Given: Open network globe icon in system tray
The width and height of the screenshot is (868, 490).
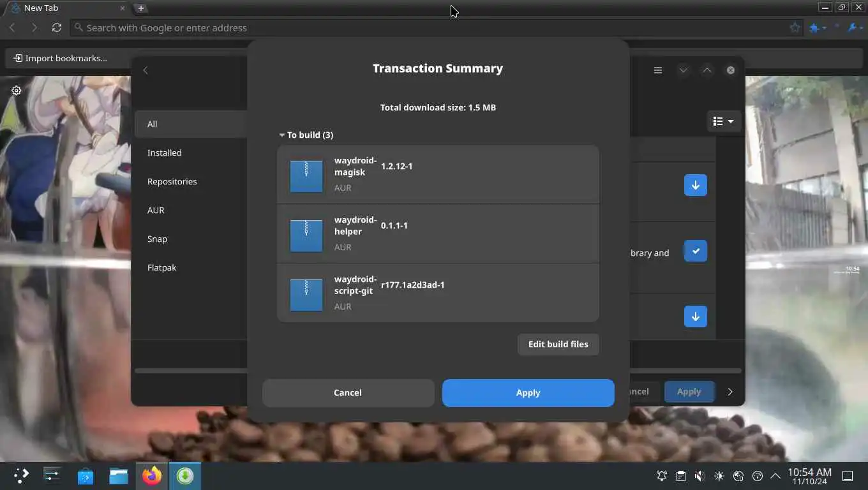Looking at the screenshot, I should 738,476.
